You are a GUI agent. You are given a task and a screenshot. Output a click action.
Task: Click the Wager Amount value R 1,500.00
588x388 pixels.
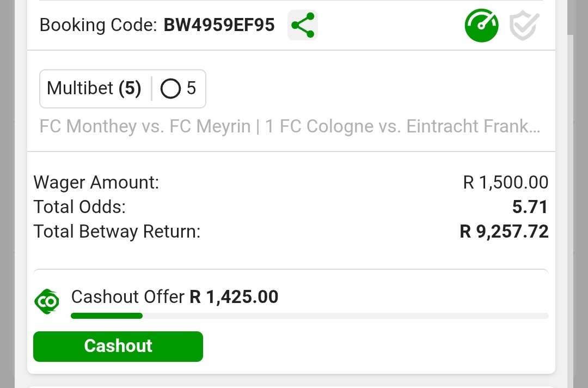click(505, 183)
